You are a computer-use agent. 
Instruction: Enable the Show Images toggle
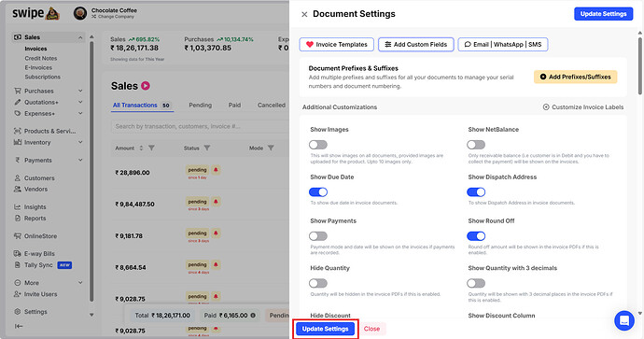318,145
